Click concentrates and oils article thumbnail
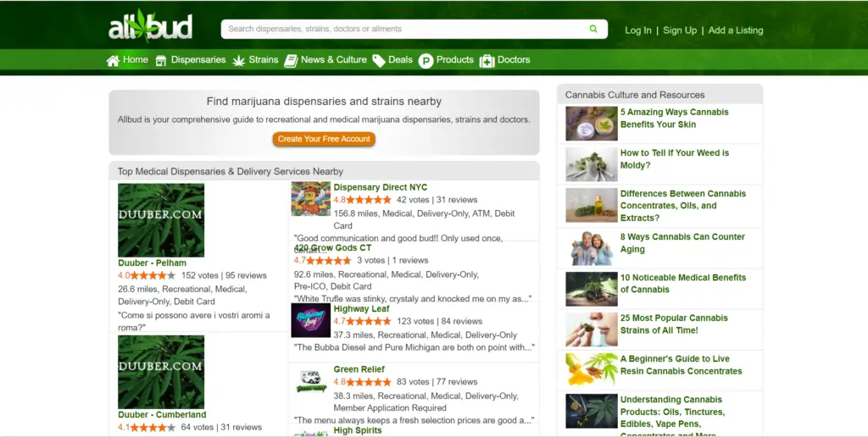Screen dimensions: 868x437 (x=591, y=205)
